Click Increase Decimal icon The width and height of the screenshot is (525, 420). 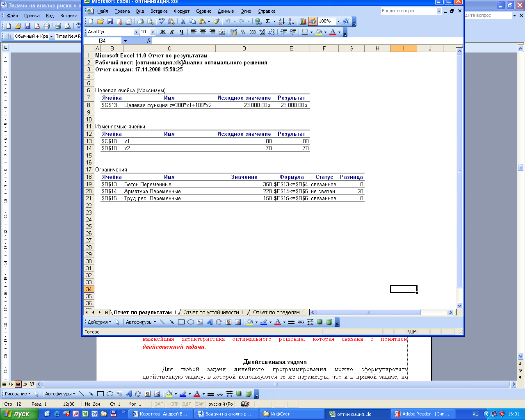(262, 32)
